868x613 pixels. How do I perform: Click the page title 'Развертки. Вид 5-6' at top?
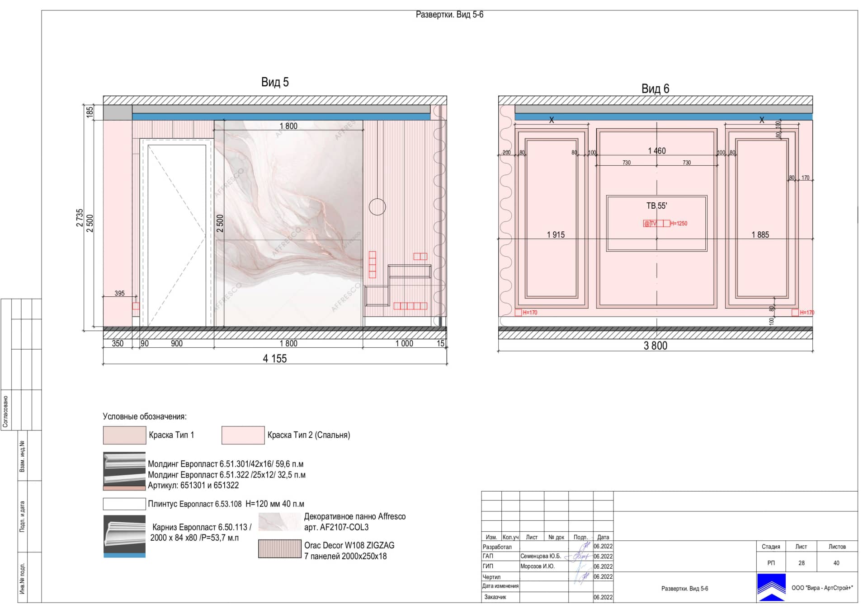pyautogui.click(x=449, y=14)
